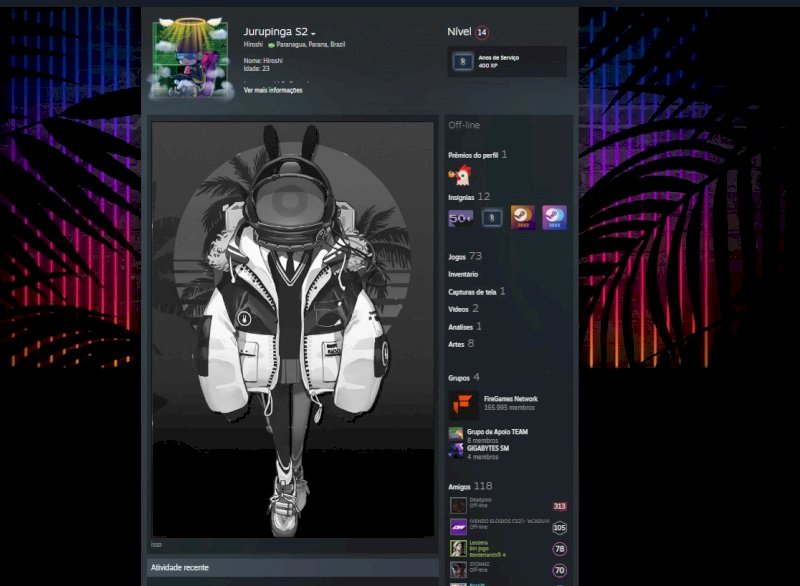Click the purple Steam 2022 badge
Viewport: 800px width, 586px height.
(x=554, y=218)
